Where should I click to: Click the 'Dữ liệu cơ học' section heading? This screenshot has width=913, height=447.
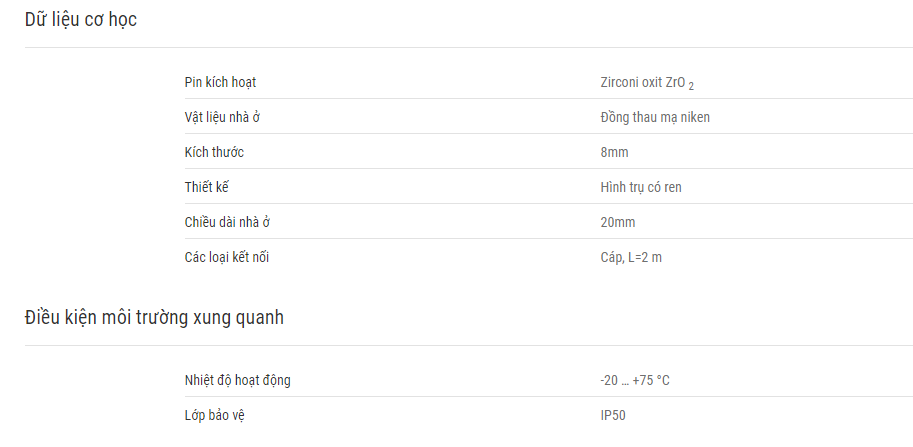click(x=80, y=20)
